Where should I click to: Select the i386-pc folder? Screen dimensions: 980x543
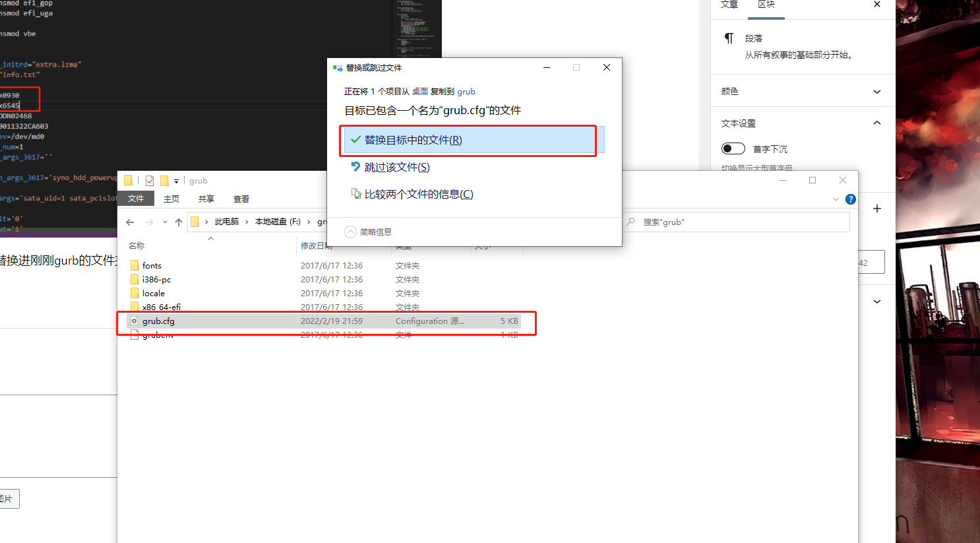tap(156, 279)
